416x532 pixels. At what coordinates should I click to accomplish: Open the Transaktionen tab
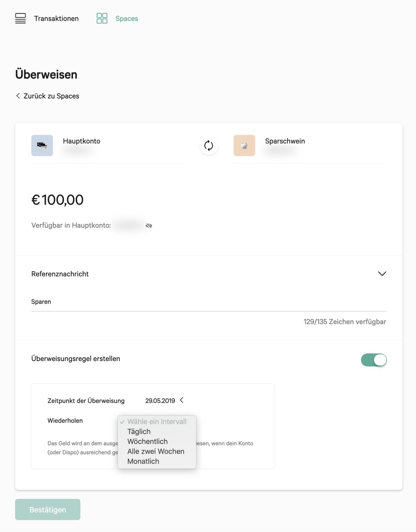(x=56, y=18)
